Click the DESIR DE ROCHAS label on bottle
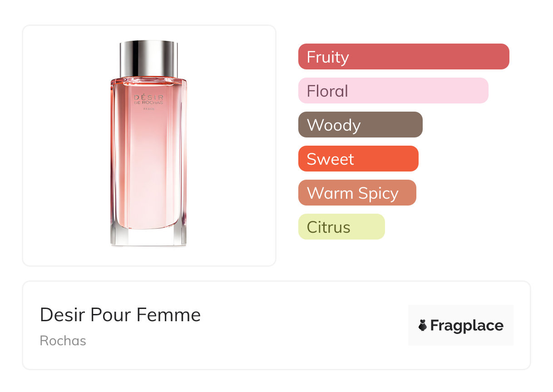 tap(148, 100)
